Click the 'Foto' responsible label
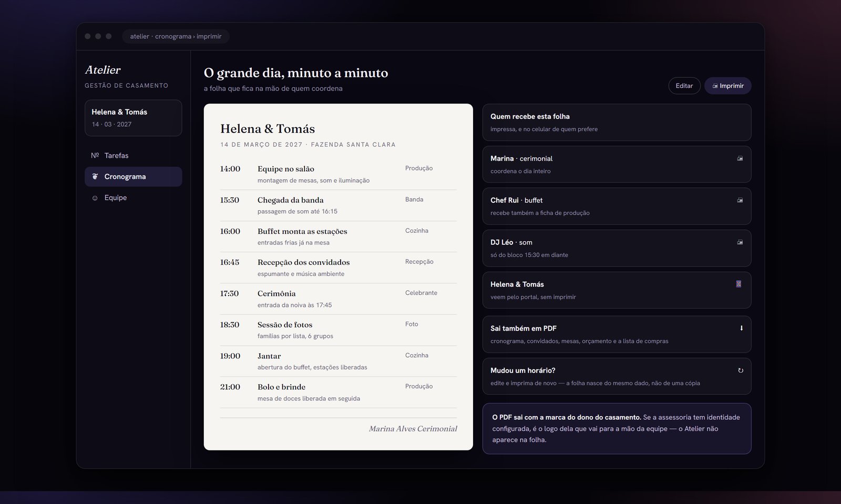This screenshot has width=841, height=504. (412, 324)
